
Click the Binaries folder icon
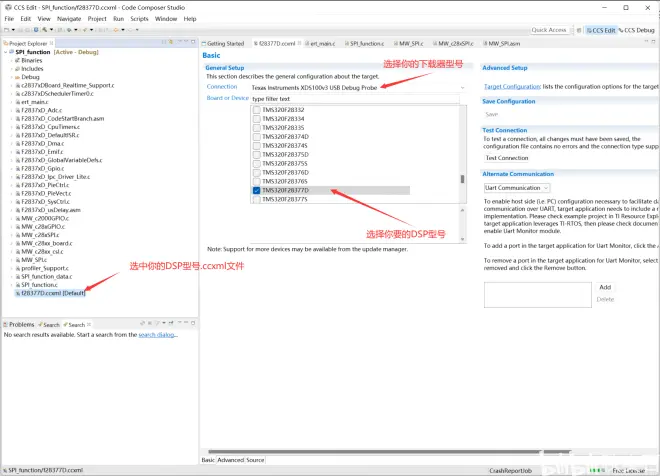coord(18,60)
